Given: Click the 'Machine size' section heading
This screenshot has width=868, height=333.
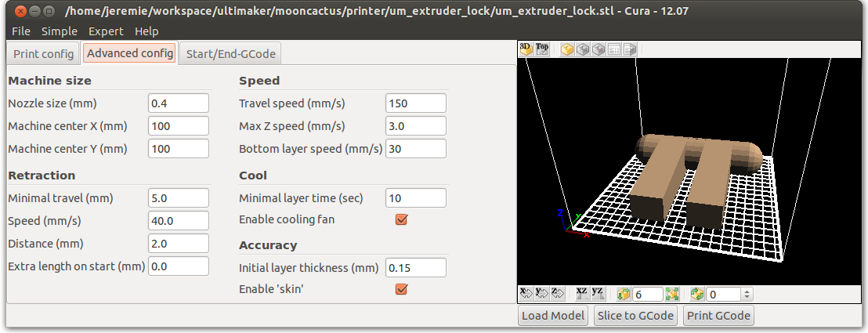Looking at the screenshot, I should 50,81.
